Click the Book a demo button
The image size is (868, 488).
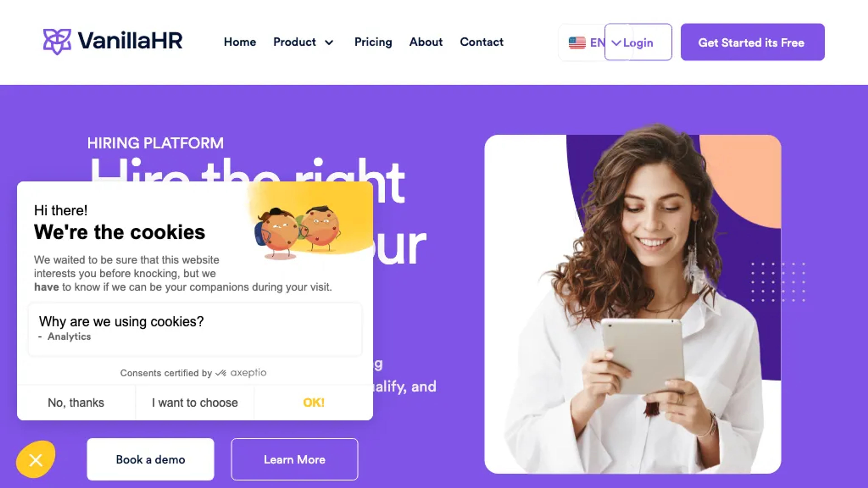click(x=150, y=459)
